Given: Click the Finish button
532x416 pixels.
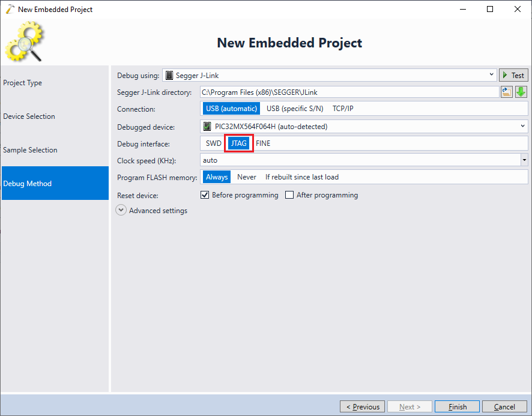Looking at the screenshot, I should pos(457,406).
